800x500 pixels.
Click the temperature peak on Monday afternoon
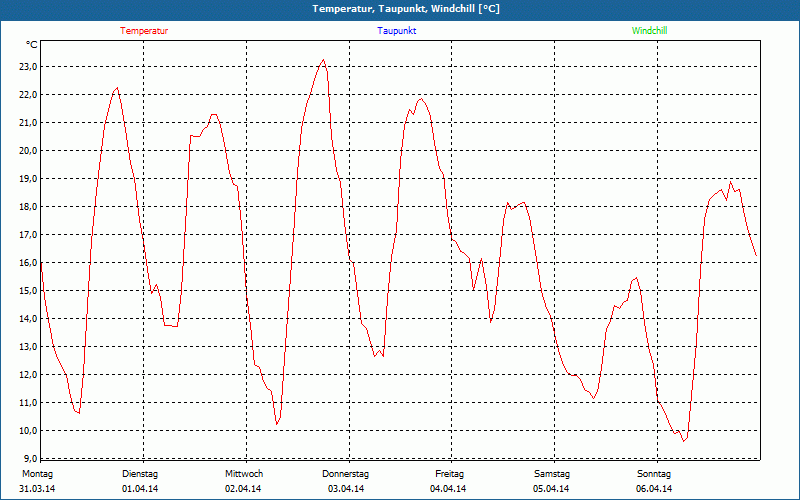(x=117, y=88)
